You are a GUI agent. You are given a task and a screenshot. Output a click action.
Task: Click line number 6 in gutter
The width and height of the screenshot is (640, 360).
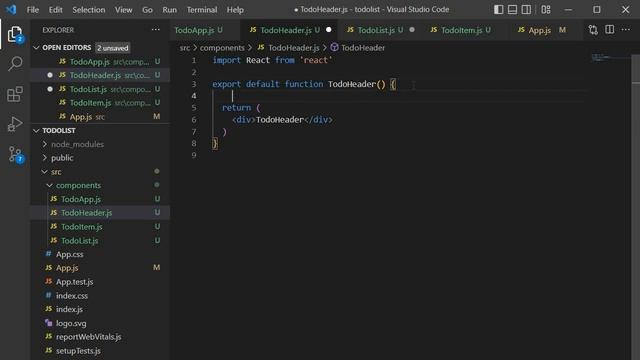point(194,120)
